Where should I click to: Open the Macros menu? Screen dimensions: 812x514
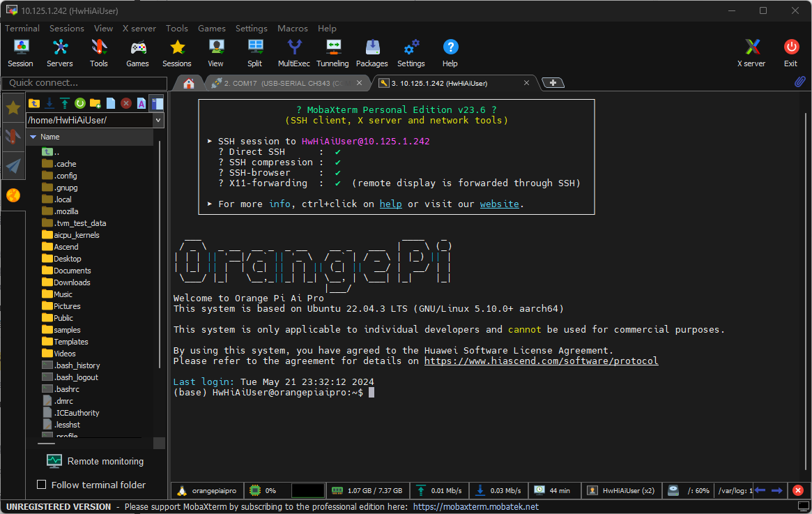coord(293,29)
